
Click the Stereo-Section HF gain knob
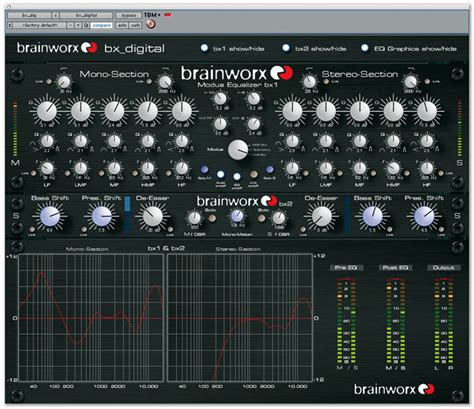(427, 111)
